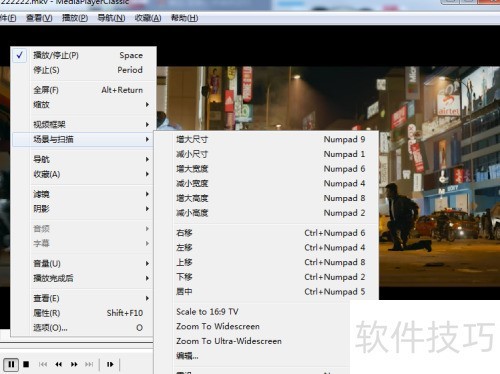Select Scale to 16:9 TV preset
Screen dimensions: 500x374
pos(253,312)
